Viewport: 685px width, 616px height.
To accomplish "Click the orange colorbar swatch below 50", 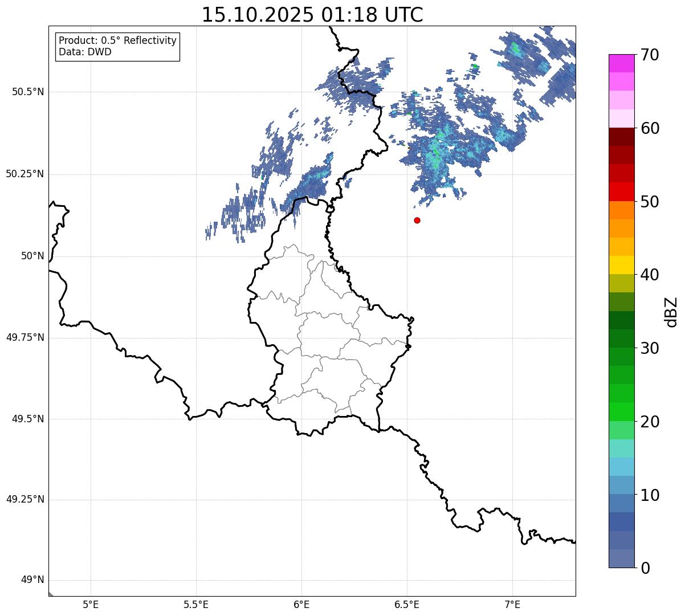I will pyautogui.click(x=621, y=210).
